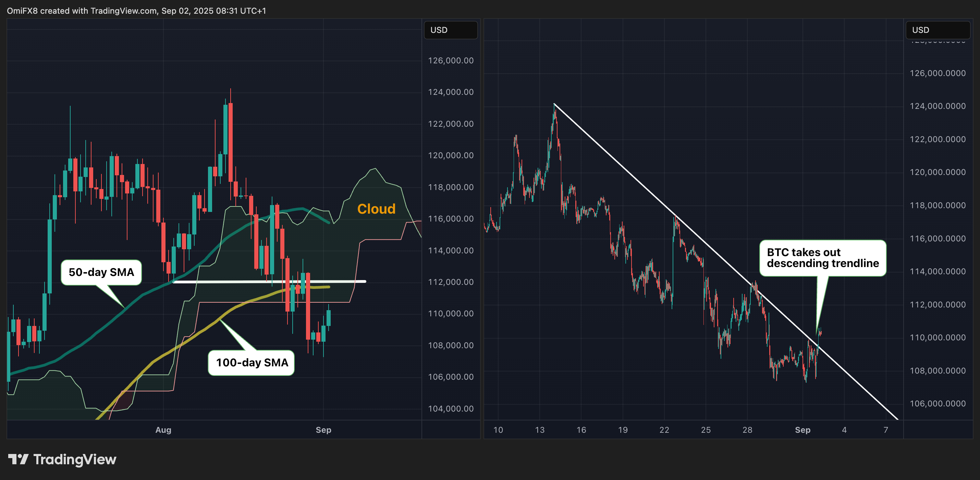Open the USD currency selector on left chart

click(x=451, y=30)
